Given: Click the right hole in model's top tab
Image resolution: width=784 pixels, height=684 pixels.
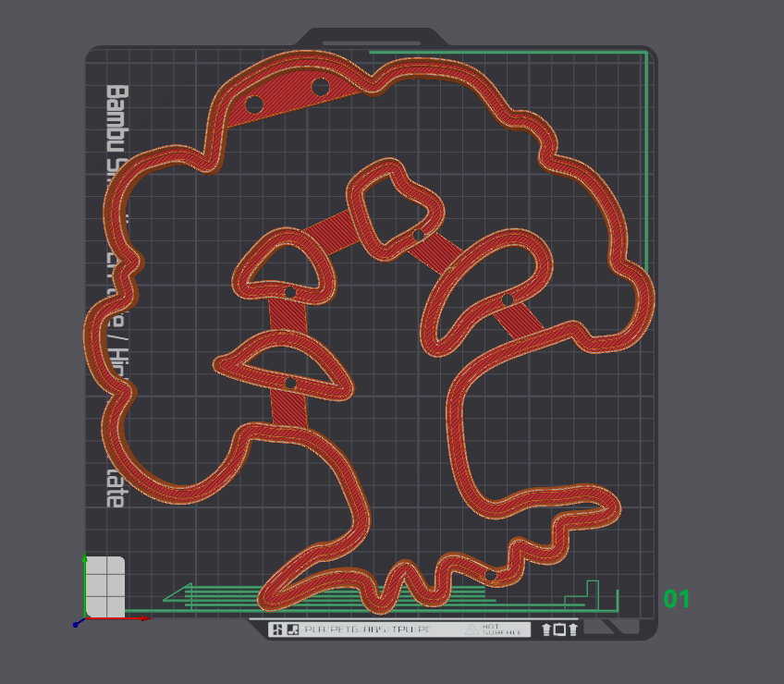Looking at the screenshot, I should tap(320, 88).
